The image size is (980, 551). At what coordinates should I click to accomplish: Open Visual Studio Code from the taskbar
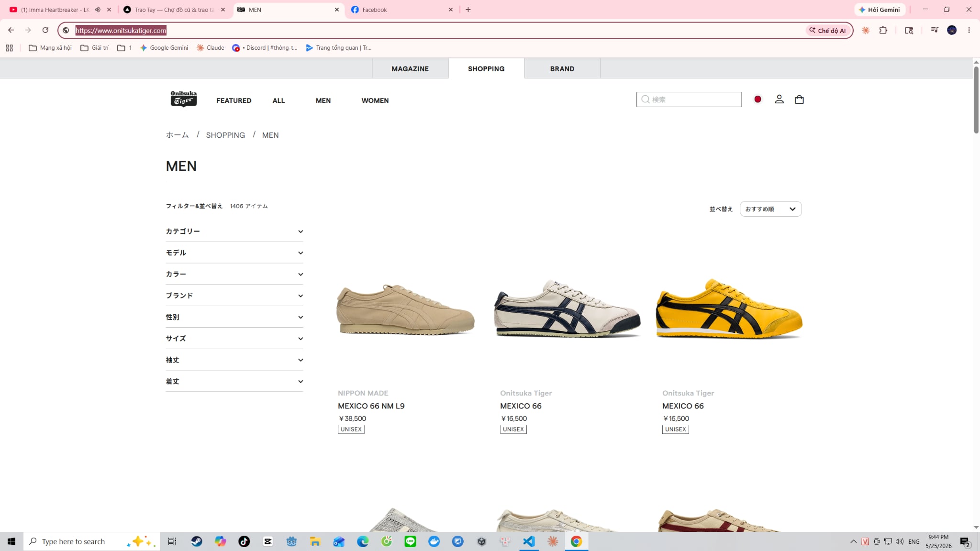(x=529, y=541)
